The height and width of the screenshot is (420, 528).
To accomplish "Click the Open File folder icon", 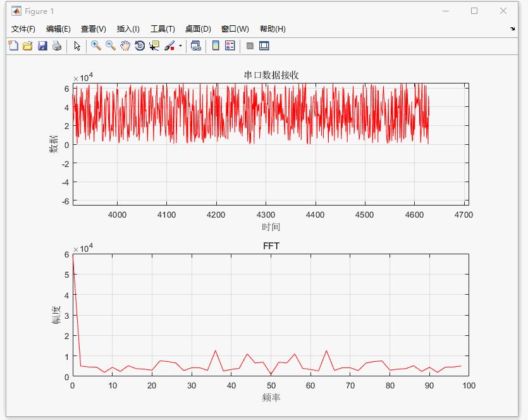I will 27,46.
